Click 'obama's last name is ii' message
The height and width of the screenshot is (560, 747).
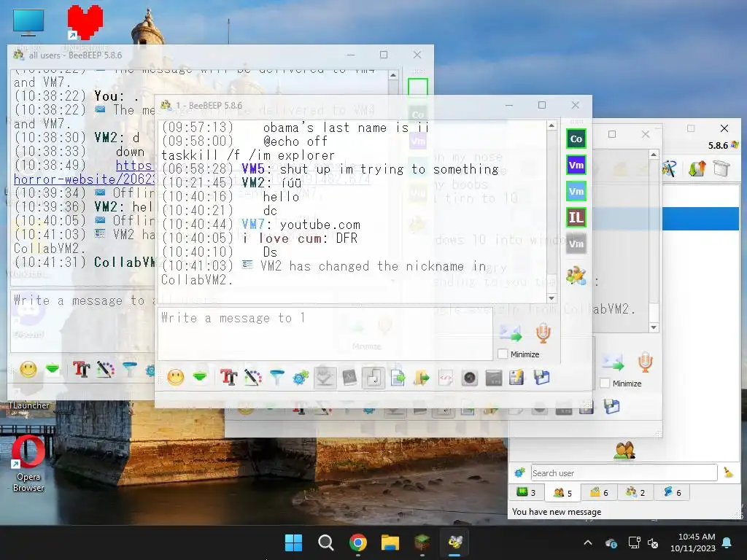point(346,128)
